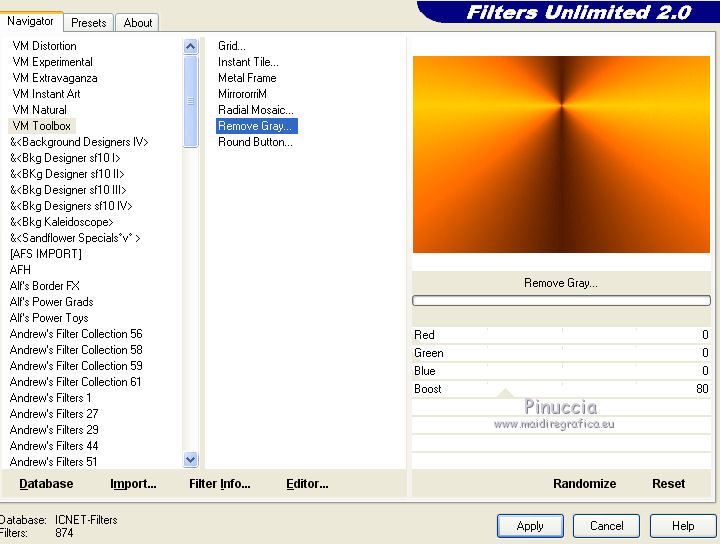The width and height of the screenshot is (720, 544).
Task: Select the [AFS IMPORT] category
Action: coord(45,254)
